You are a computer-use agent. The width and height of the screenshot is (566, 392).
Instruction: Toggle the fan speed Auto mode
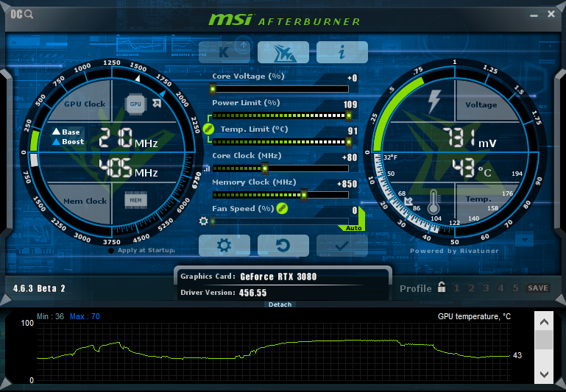tap(353, 228)
